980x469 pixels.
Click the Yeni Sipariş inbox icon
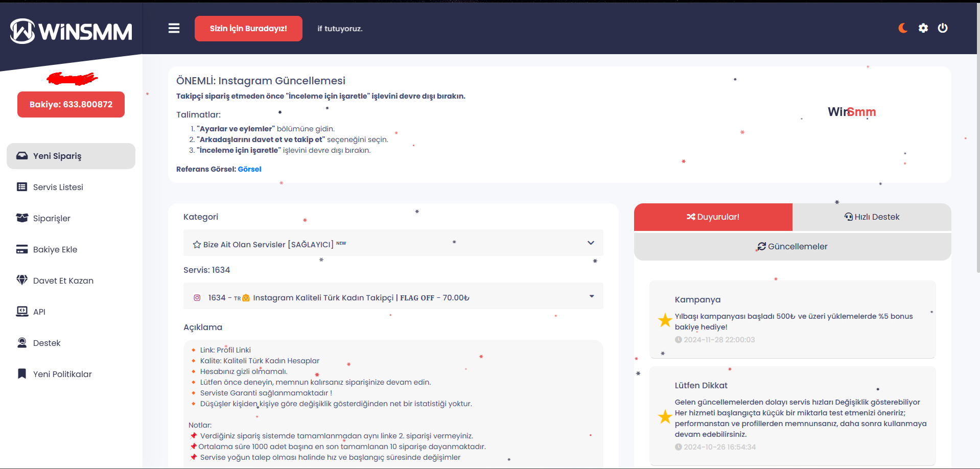[x=22, y=156]
